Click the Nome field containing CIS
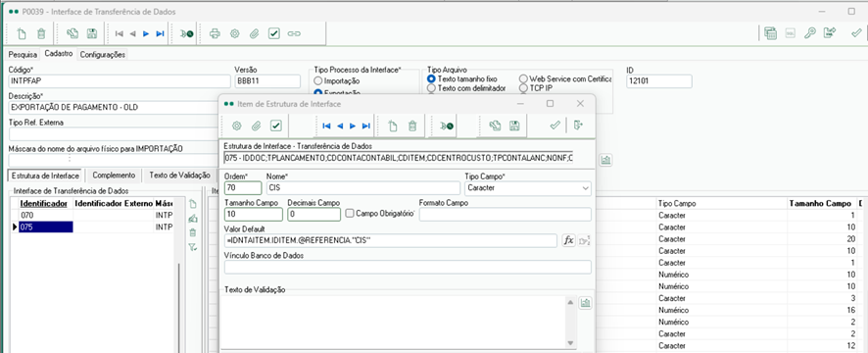This screenshot has height=353, width=868. [x=362, y=188]
